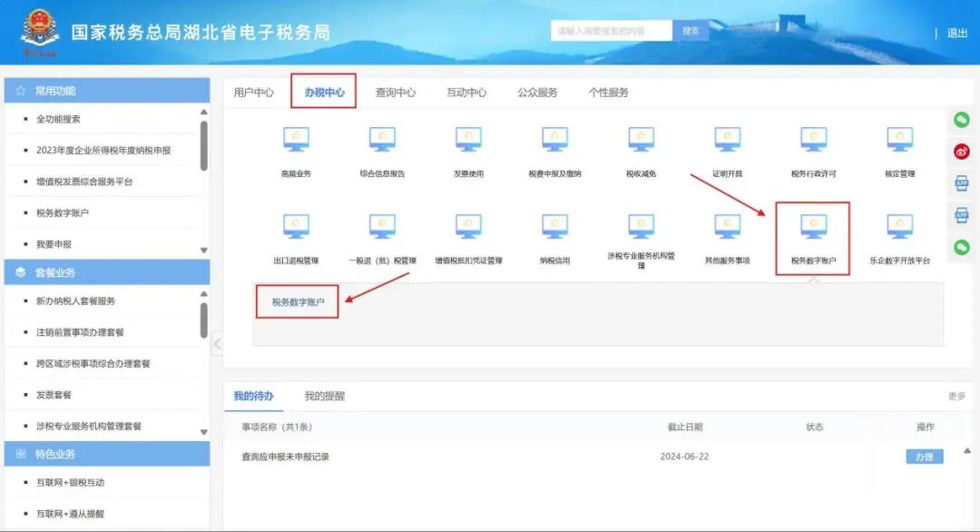The height and width of the screenshot is (532, 980).
Task: Collapse the left sidebar with the chevron
Action: click(217, 344)
